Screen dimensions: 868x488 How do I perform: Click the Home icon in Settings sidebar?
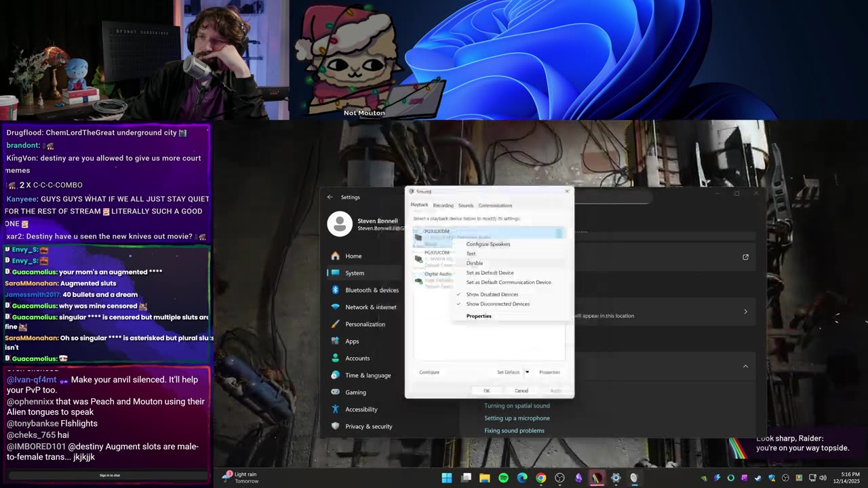335,256
